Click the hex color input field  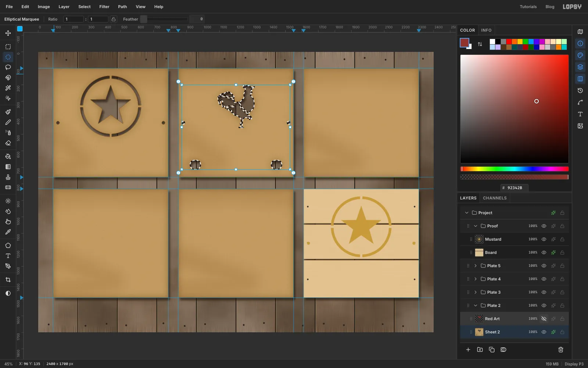coord(514,188)
